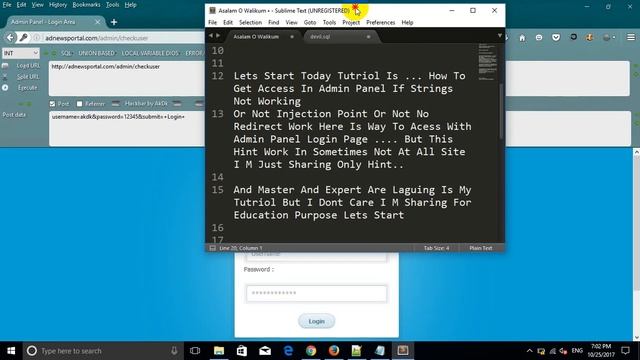
Task: Uncheck the Post checkbox in HackBar
Action: coord(52,104)
